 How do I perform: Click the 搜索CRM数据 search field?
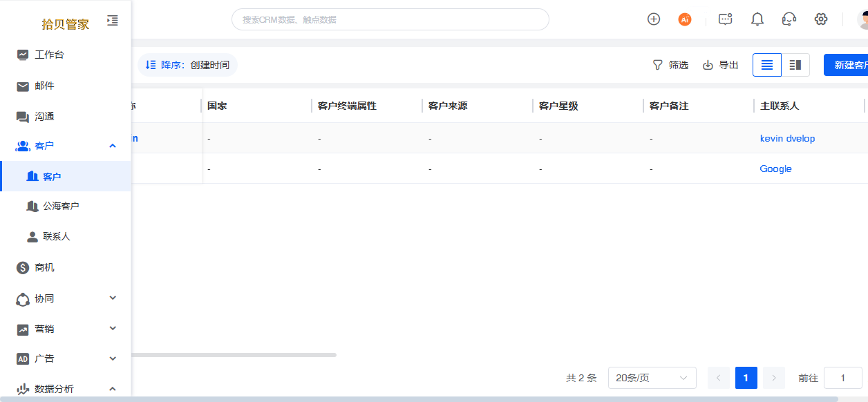pos(390,19)
